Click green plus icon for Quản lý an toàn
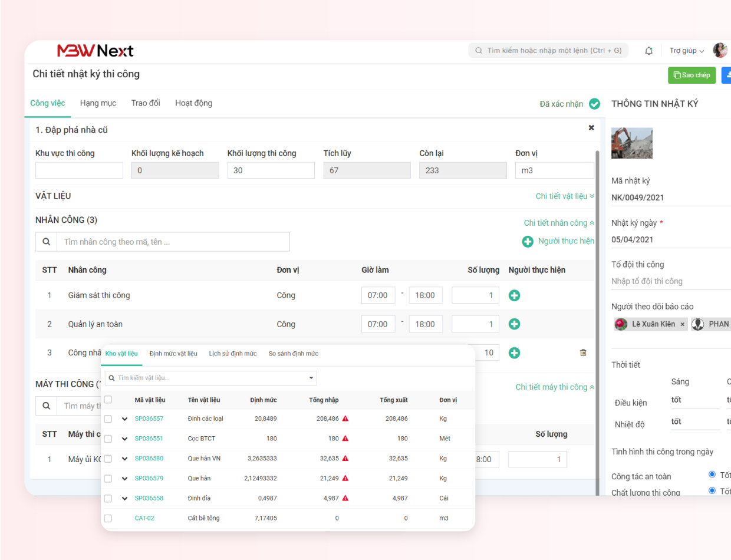 tap(514, 324)
